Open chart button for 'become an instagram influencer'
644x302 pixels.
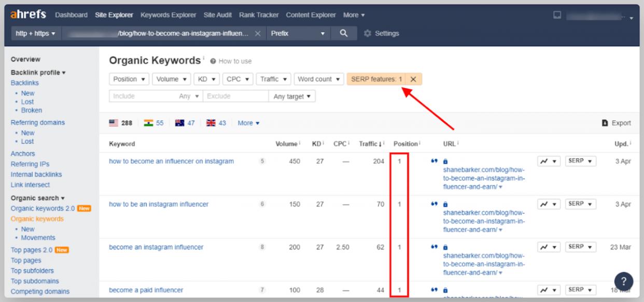[549, 248]
